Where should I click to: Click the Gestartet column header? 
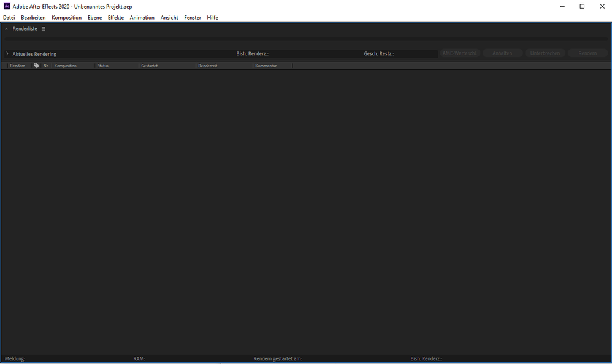[x=149, y=66]
